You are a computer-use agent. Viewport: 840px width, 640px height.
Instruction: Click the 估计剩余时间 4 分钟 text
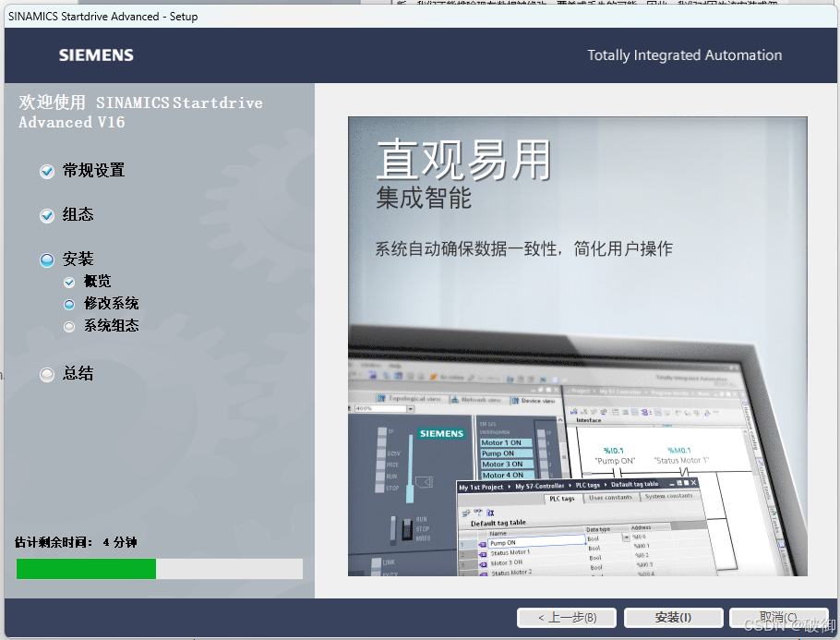coord(76,542)
